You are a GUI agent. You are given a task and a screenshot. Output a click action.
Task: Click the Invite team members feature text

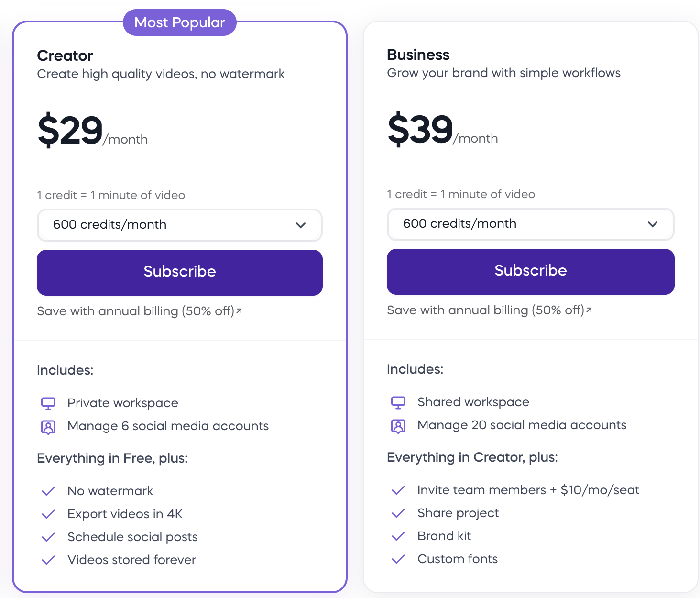click(528, 490)
